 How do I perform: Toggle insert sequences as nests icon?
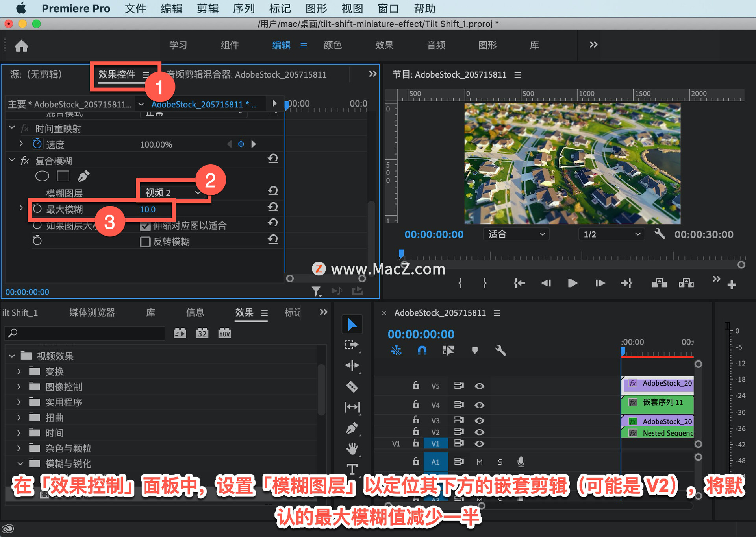(x=396, y=350)
